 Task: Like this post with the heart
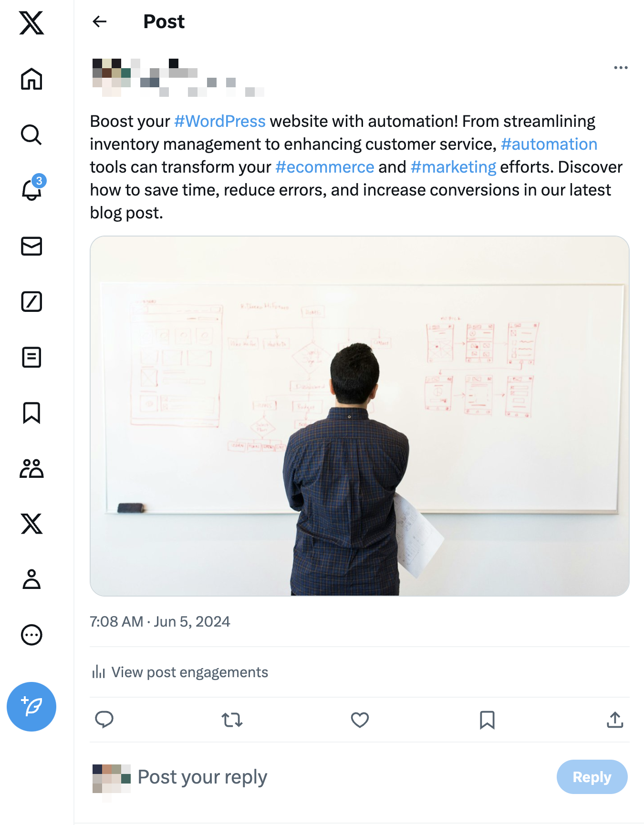point(360,720)
